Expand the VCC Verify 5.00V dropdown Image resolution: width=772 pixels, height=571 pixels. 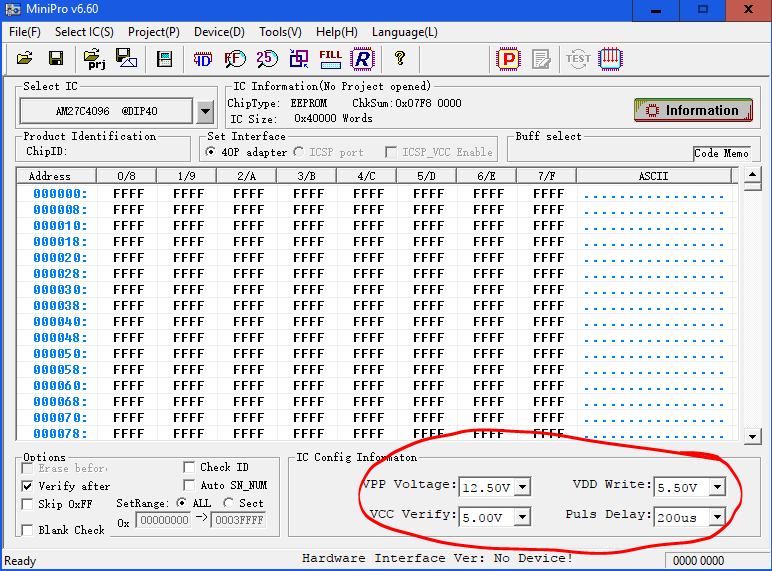tap(522, 517)
